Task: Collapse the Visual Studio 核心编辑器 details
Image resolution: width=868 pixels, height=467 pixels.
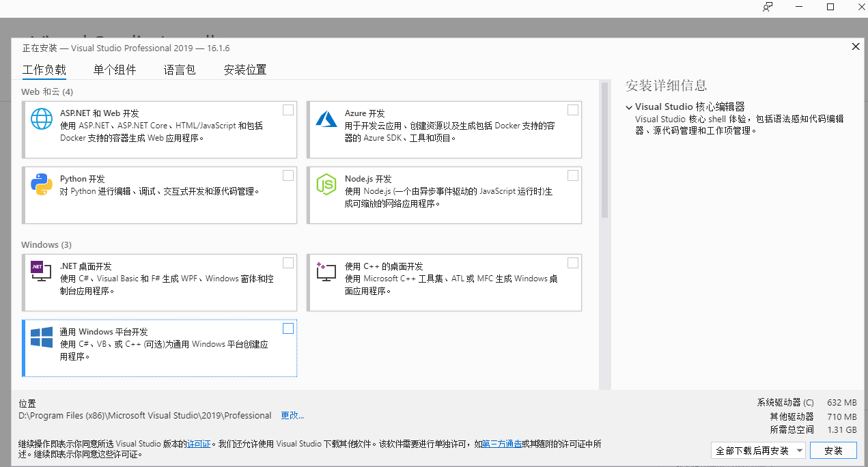Action: [629, 107]
